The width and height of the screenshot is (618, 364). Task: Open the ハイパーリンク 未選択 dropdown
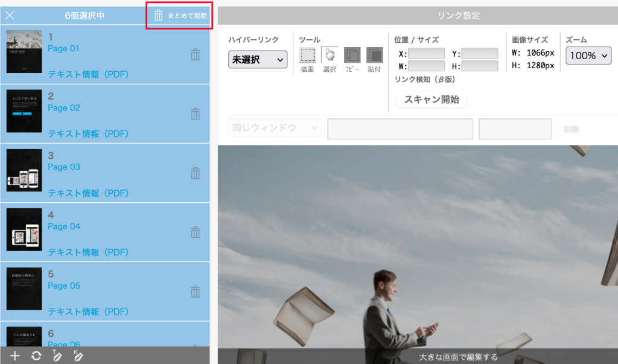coord(258,60)
